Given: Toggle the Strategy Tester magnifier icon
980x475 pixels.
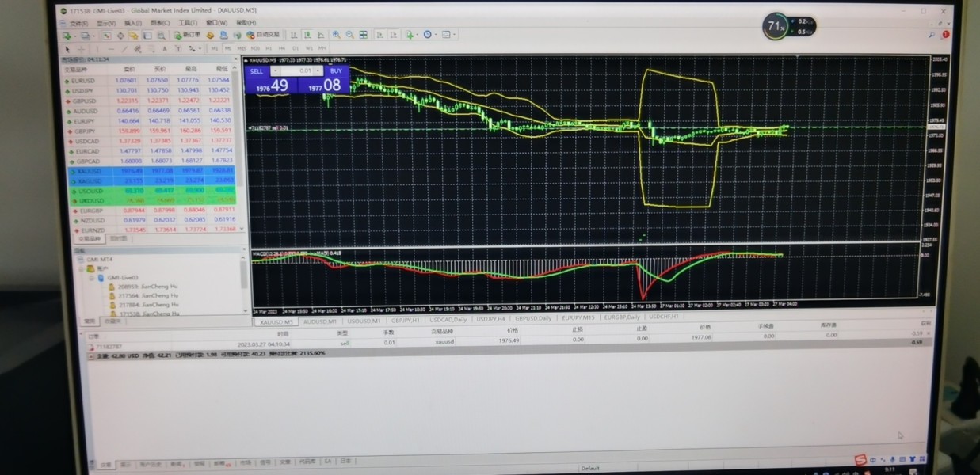Looking at the screenshot, I should click(x=161, y=36).
